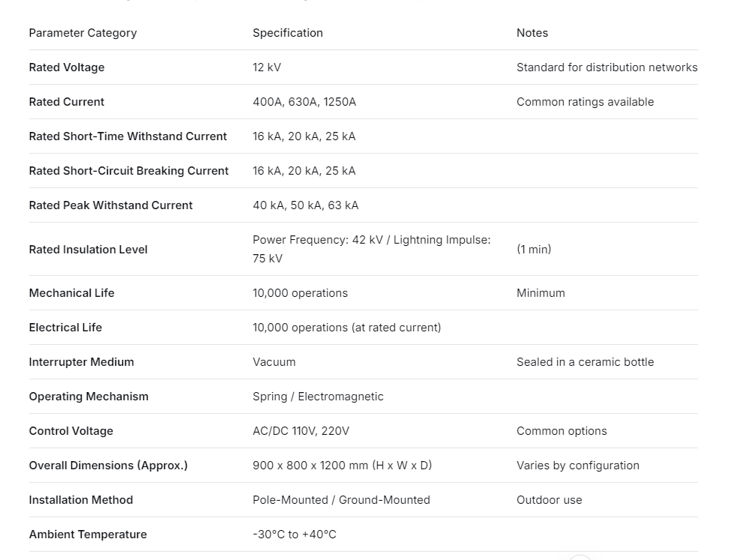Viewport: 731px width, 560px height.
Task: Click the Specification column header
Action: tap(287, 33)
